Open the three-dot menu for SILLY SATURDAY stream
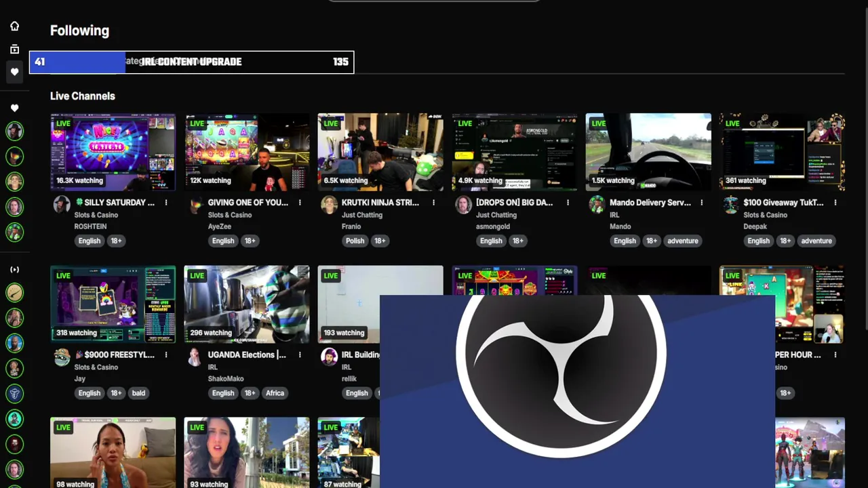The height and width of the screenshot is (488, 868). pos(166,203)
